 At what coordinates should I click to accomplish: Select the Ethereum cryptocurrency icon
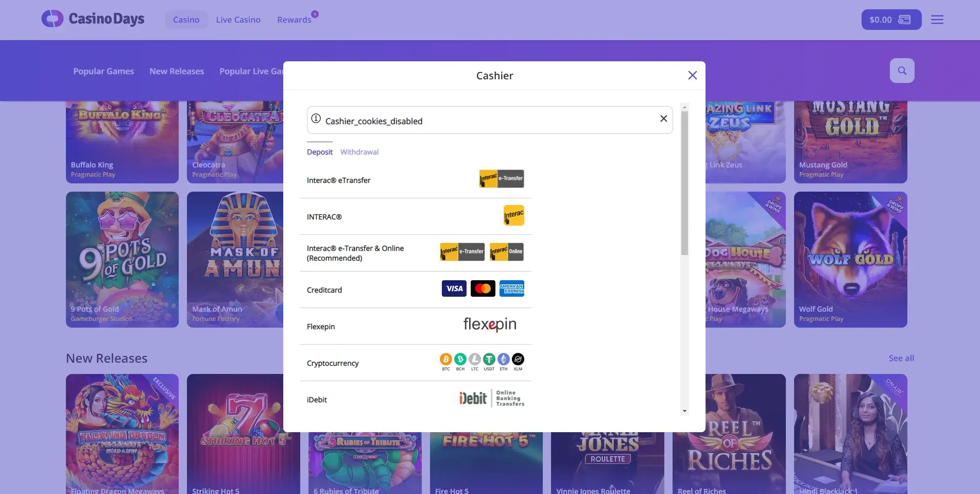point(503,360)
